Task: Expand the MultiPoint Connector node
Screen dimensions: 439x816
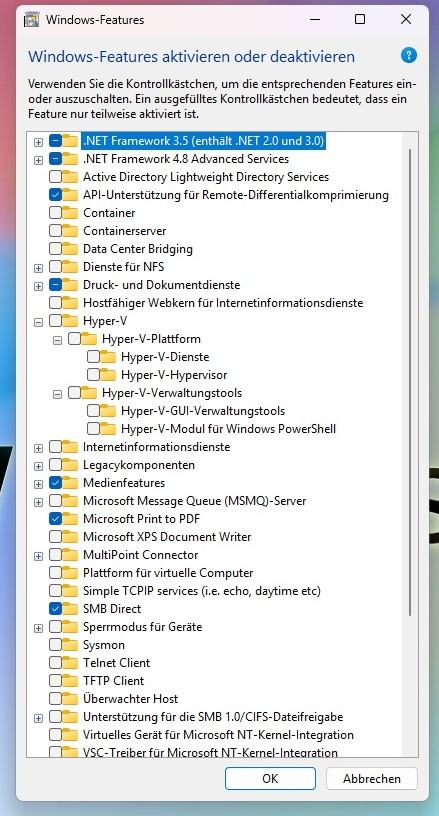Action: point(38,556)
